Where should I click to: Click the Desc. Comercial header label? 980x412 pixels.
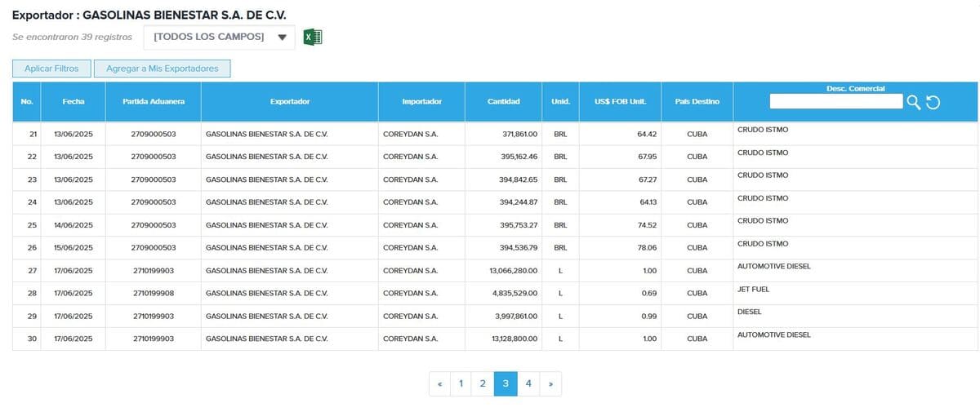855,88
